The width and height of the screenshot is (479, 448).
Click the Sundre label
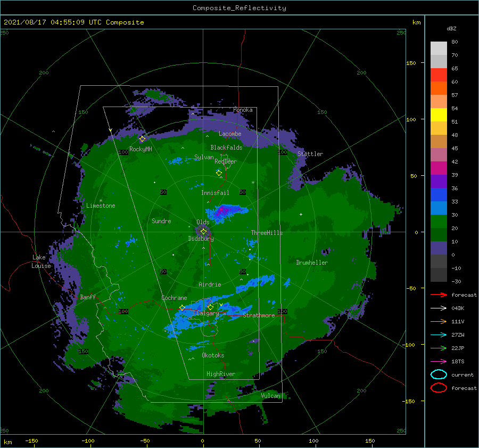[161, 221]
